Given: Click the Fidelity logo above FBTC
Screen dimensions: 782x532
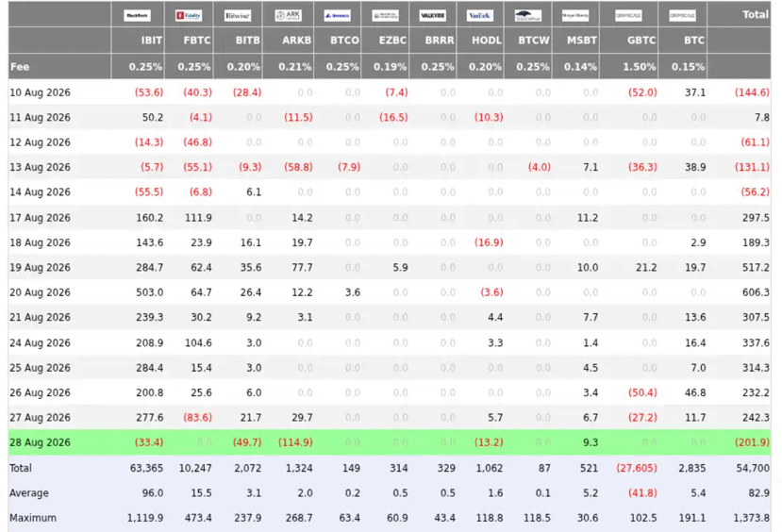Looking at the screenshot, I should click(x=189, y=15).
